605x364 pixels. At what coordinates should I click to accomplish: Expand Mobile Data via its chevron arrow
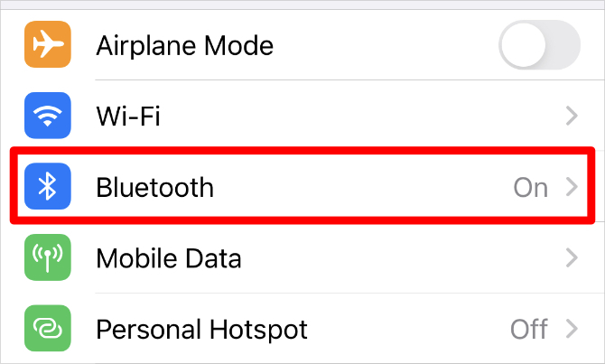tap(572, 257)
